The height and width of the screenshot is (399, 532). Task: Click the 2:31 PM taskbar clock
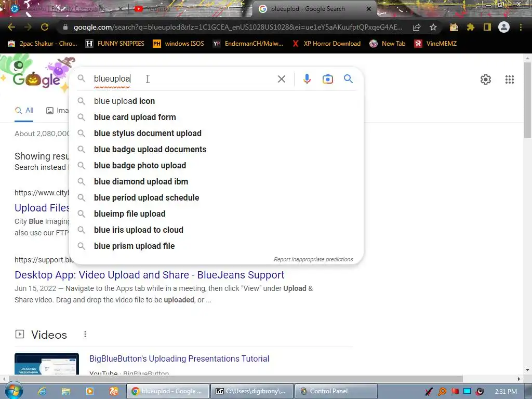click(x=506, y=392)
